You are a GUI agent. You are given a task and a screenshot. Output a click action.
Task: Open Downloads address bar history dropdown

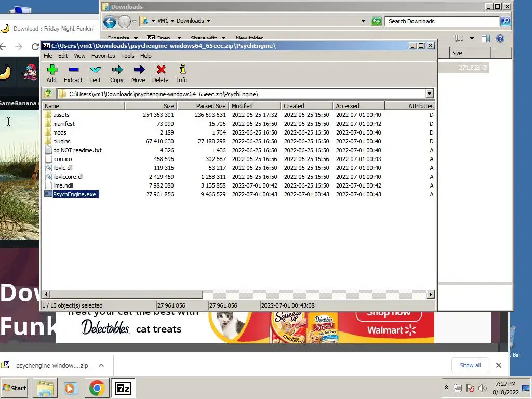click(x=363, y=21)
